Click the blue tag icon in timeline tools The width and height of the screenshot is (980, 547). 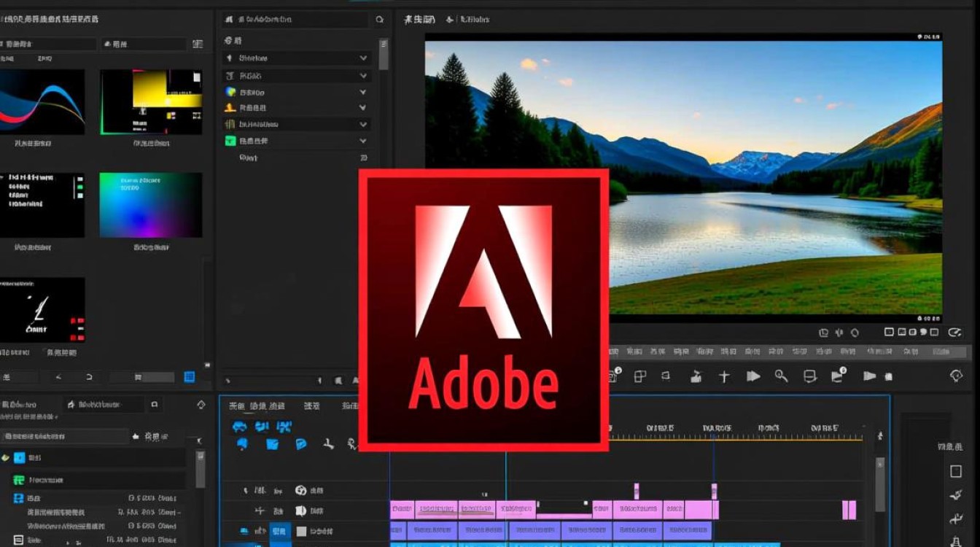[300, 444]
